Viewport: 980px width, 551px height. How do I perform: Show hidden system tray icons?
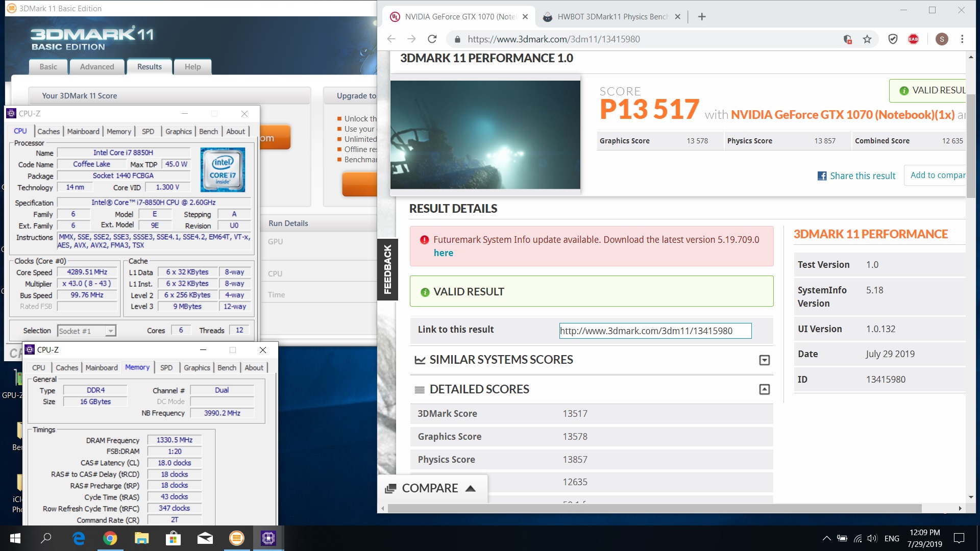826,538
